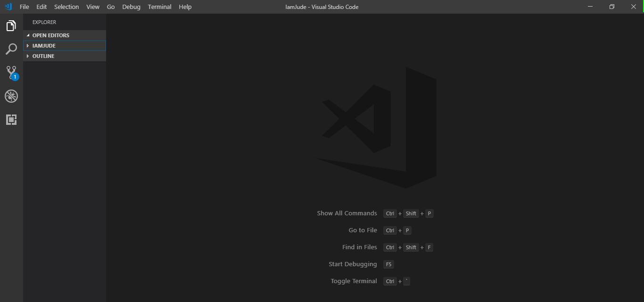The width and height of the screenshot is (644, 302).
Task: Collapse the Open Editors section
Action: (x=65, y=35)
